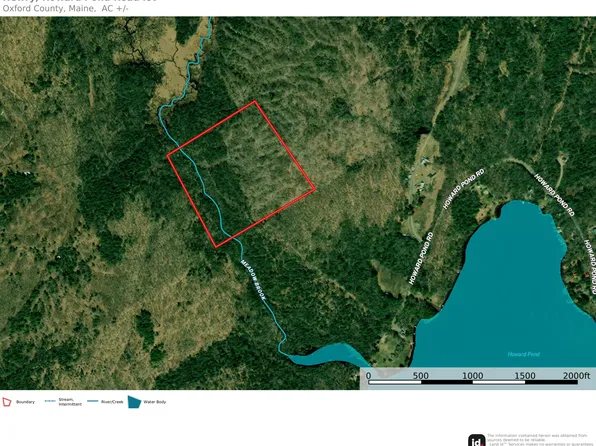Click the Water Body legend polygon
Viewport: 596px width, 446px height.
tap(135, 402)
